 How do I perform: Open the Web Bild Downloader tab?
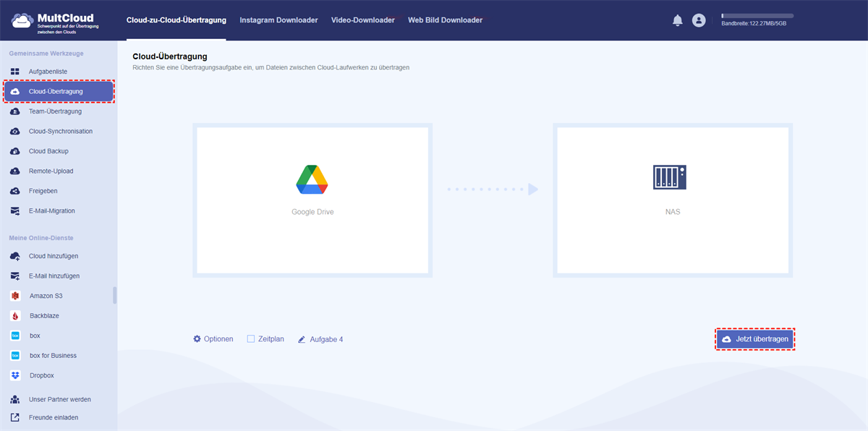(445, 20)
